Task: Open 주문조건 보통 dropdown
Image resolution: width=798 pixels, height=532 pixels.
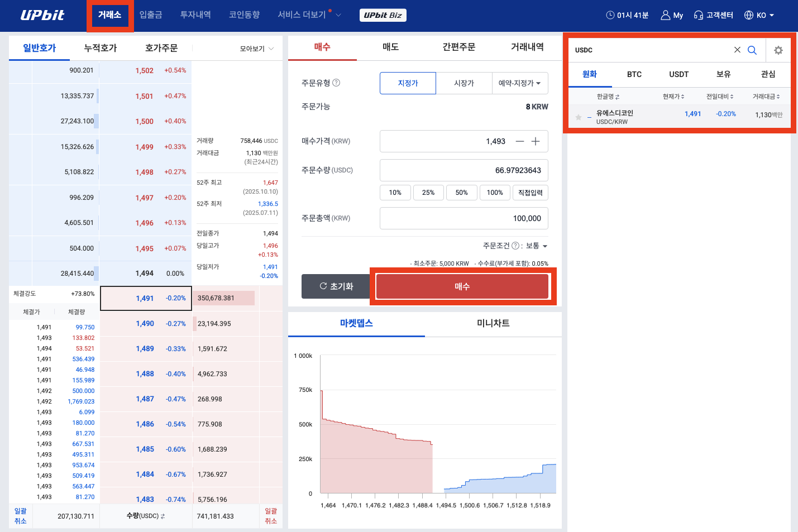Action: [x=537, y=246]
